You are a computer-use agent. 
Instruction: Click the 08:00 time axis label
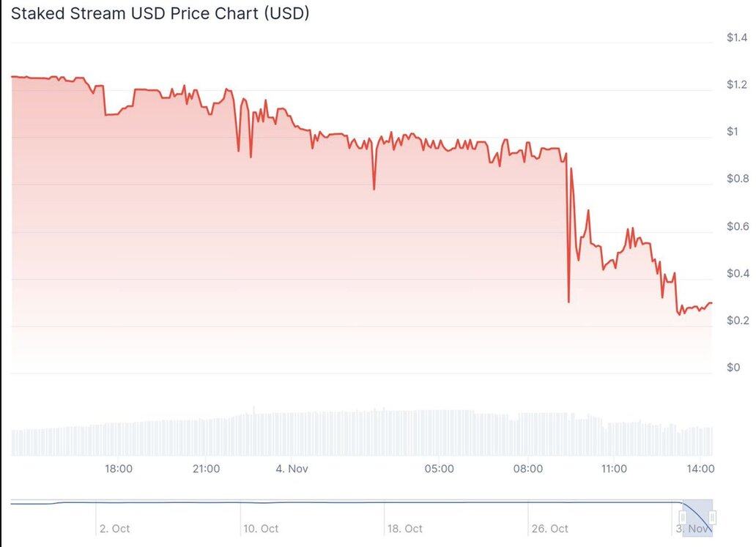coord(528,469)
